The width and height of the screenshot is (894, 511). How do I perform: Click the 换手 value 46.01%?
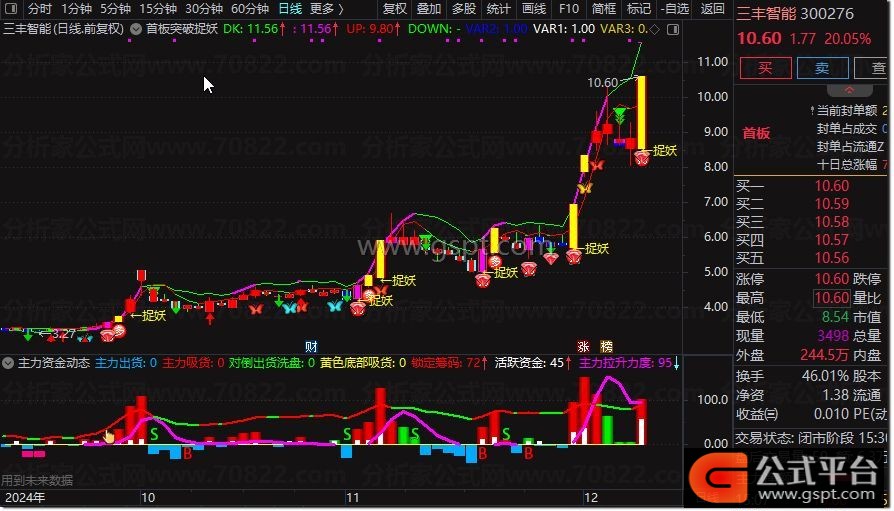[x=826, y=376]
